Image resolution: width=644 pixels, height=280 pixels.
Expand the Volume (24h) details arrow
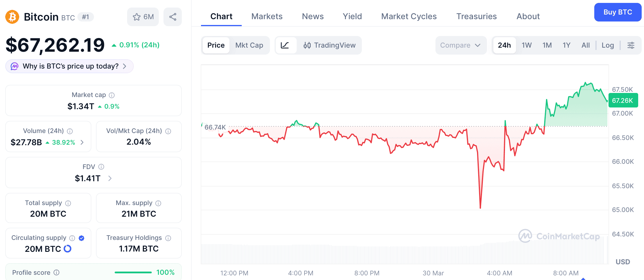(x=82, y=142)
